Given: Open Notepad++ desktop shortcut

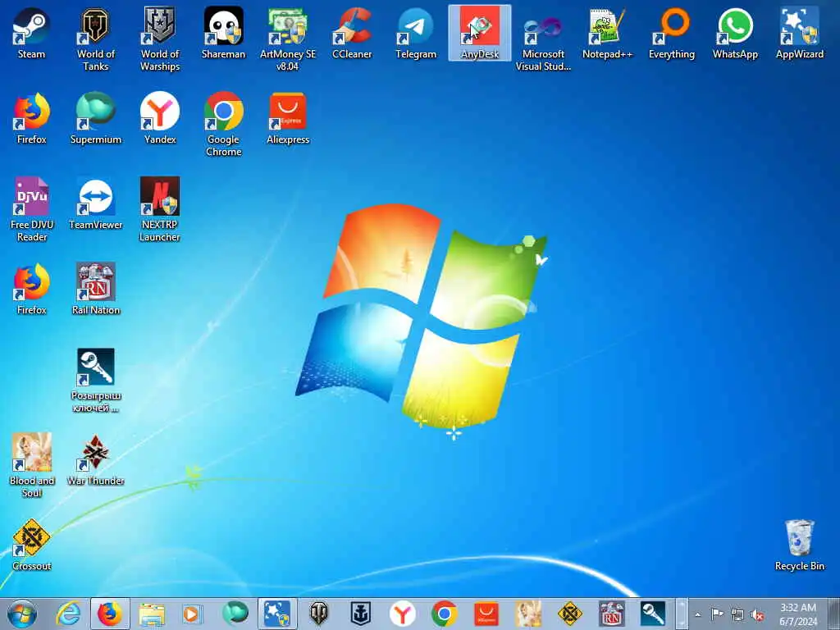Looking at the screenshot, I should [x=607, y=33].
